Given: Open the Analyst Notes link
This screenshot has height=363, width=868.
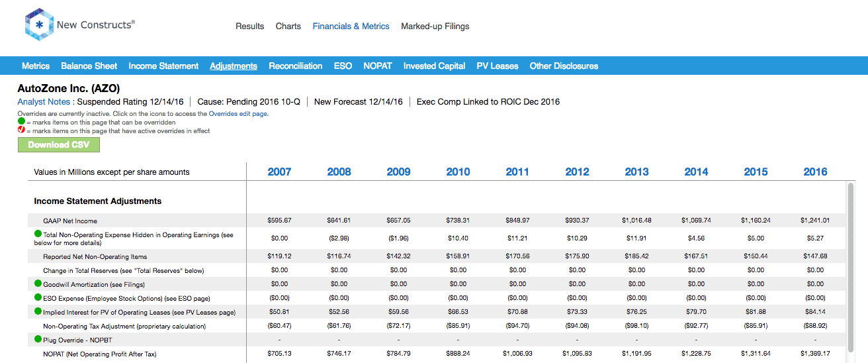Looking at the screenshot, I should [x=44, y=101].
